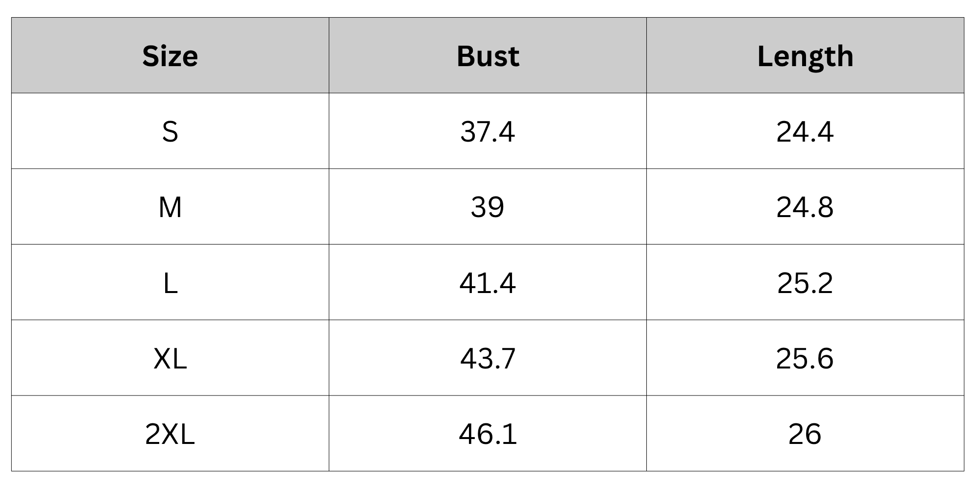Click the letter S in first row
Screen dimensions: 980x490
pos(170,132)
